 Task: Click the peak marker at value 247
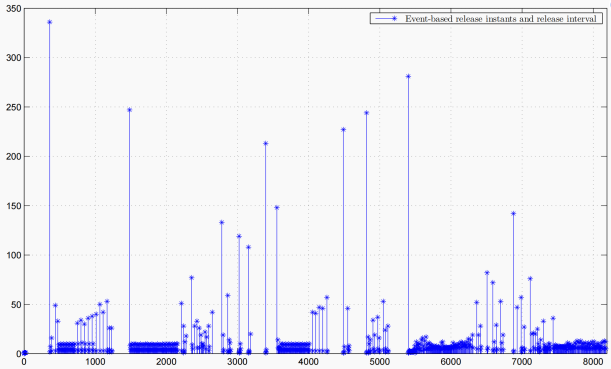click(x=130, y=110)
